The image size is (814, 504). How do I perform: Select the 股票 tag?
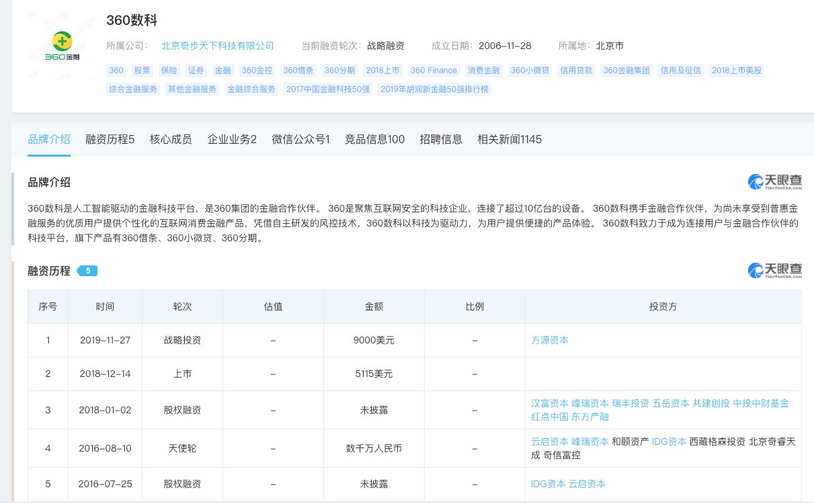tap(143, 70)
